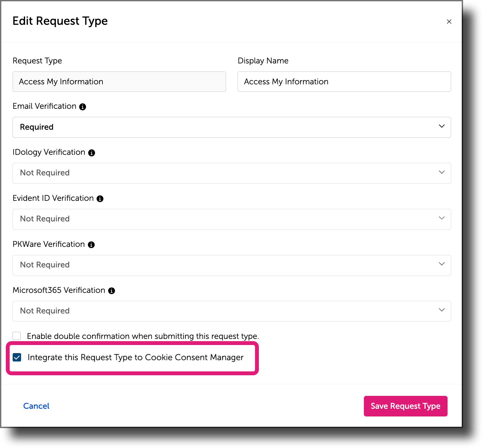
Task: Click the Display Name input field
Action: tap(344, 81)
